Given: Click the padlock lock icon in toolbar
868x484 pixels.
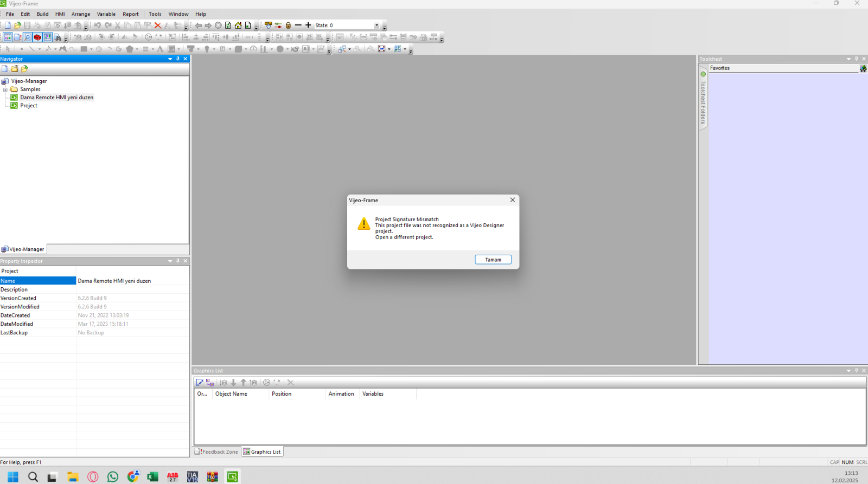Looking at the screenshot, I should tap(288, 25).
